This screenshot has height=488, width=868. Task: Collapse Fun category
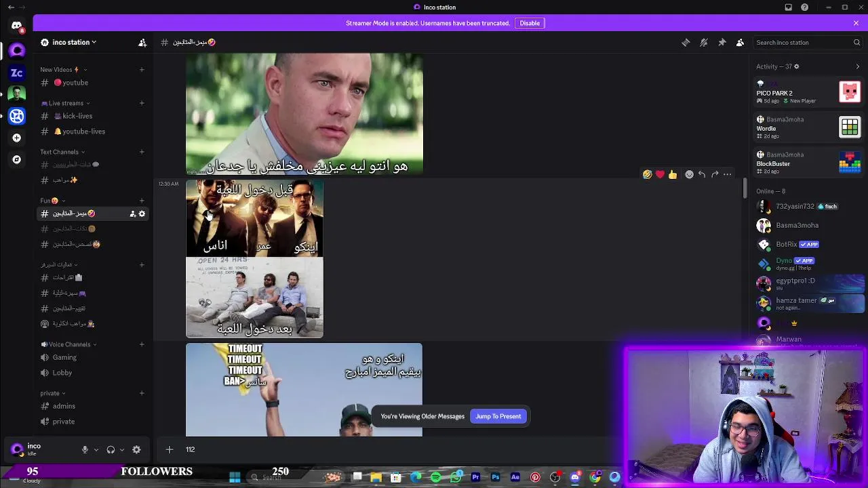pyautogui.click(x=53, y=201)
